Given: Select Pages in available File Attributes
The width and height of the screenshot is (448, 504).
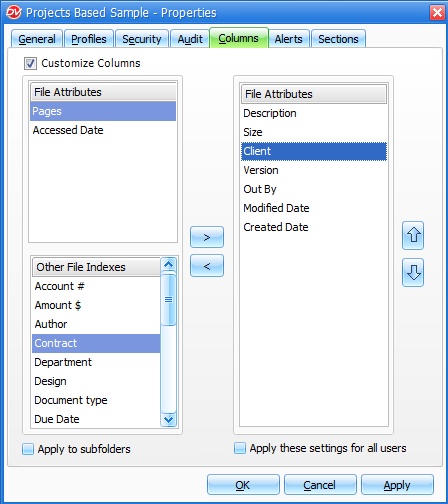Looking at the screenshot, I should coord(103,111).
